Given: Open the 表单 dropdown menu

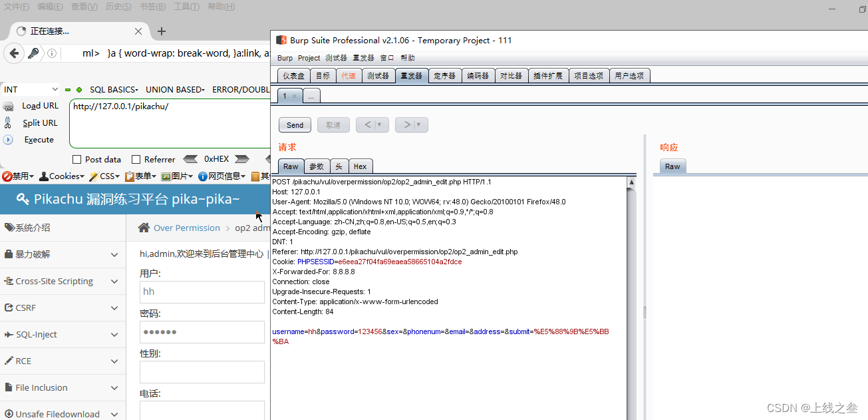Looking at the screenshot, I should pyautogui.click(x=140, y=176).
